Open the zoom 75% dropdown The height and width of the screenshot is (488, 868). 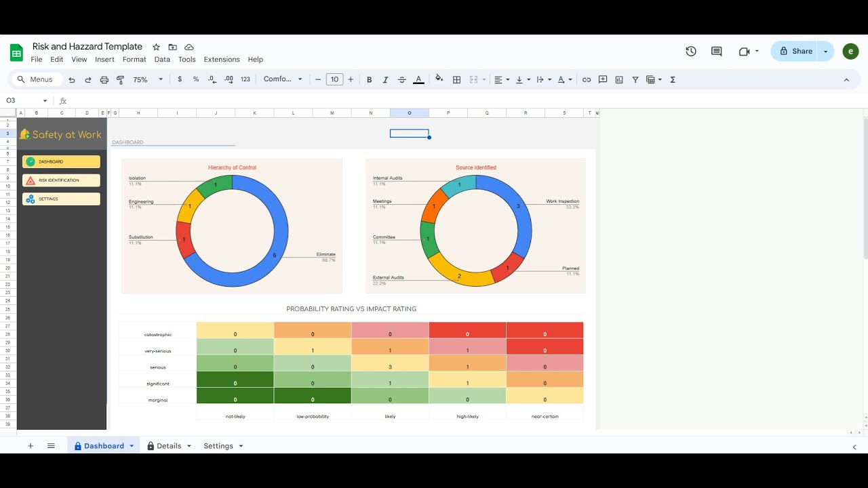[148, 79]
